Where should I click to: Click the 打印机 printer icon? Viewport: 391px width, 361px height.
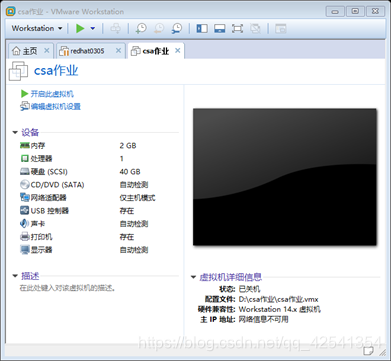click(x=25, y=237)
